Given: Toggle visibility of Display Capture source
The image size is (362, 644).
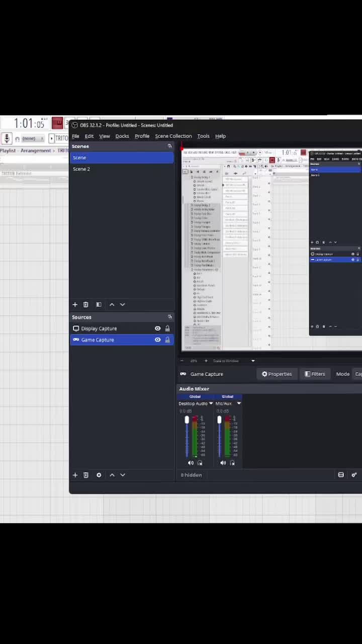Looking at the screenshot, I should (x=157, y=329).
